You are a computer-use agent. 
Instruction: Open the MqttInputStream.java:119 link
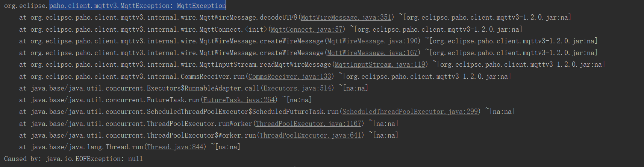[380, 64]
